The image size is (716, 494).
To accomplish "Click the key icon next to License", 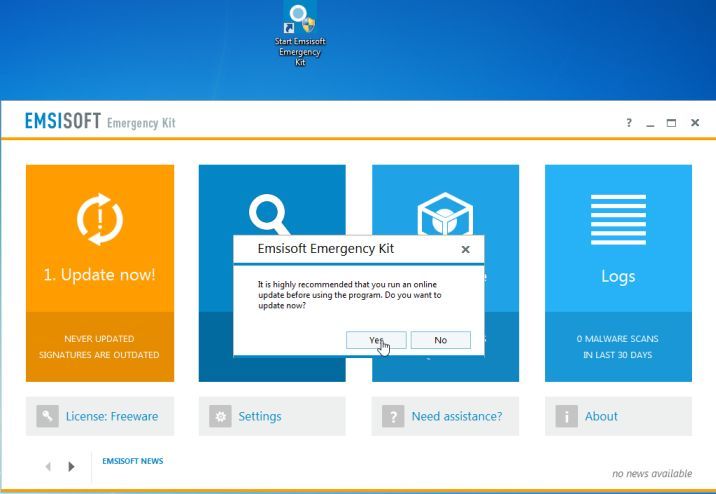I will tap(47, 416).
